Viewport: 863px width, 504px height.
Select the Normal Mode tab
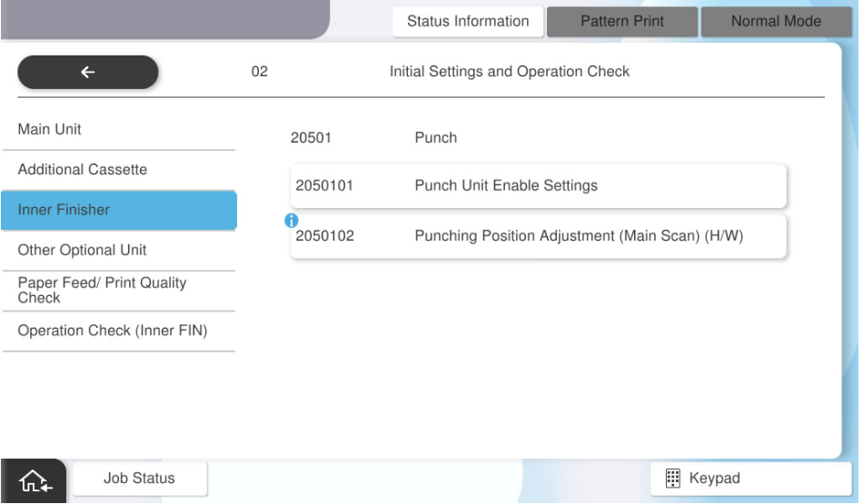(x=775, y=22)
